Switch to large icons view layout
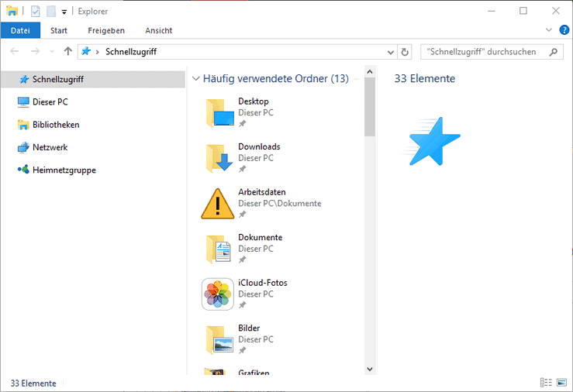The height and width of the screenshot is (392, 573). [561, 383]
